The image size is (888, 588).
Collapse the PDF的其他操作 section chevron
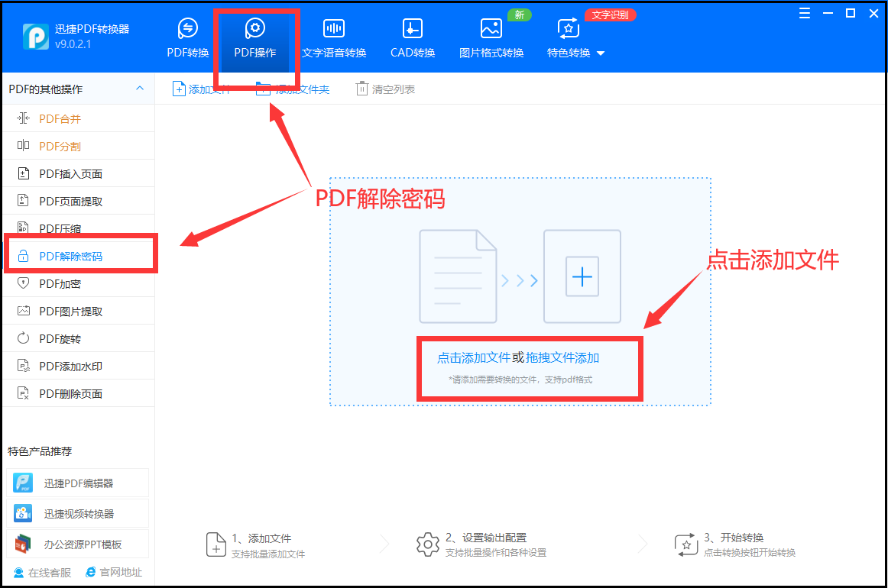click(x=140, y=89)
